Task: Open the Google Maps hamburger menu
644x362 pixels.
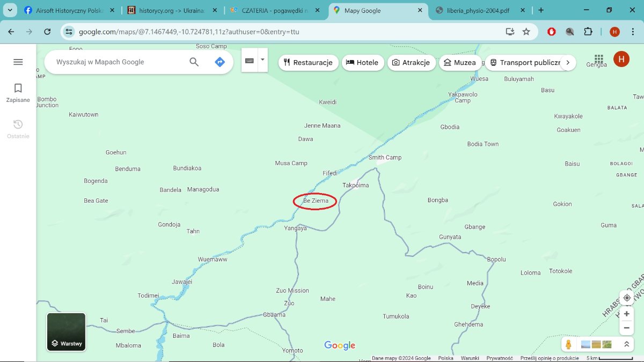Action: 18,62
